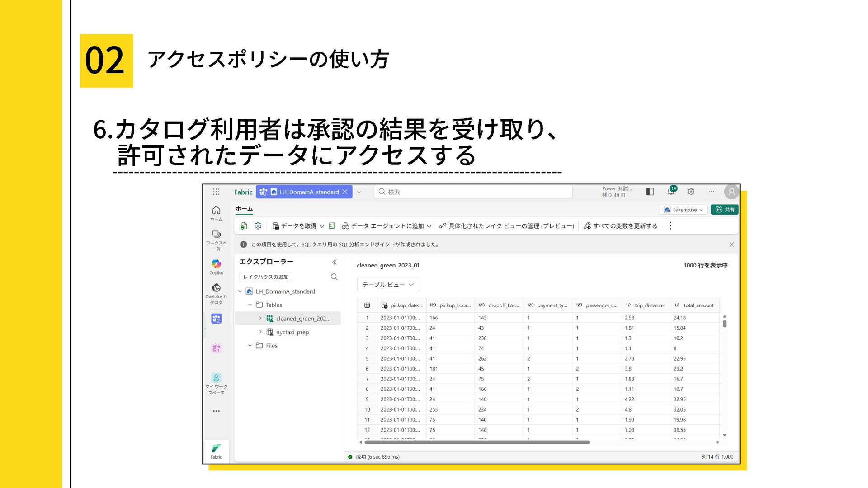The width and height of the screenshot is (868, 488).
Task: Open the settings gear in top bar
Action: click(x=691, y=192)
